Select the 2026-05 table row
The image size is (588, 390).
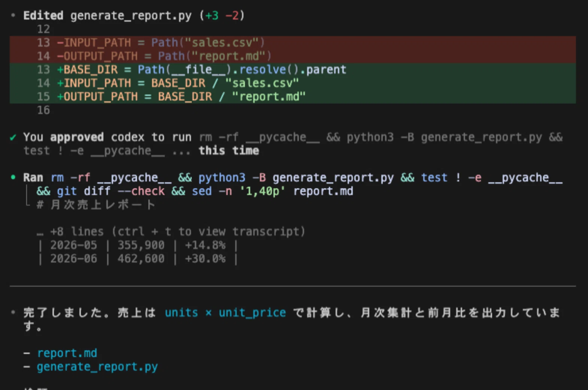pyautogui.click(x=138, y=245)
